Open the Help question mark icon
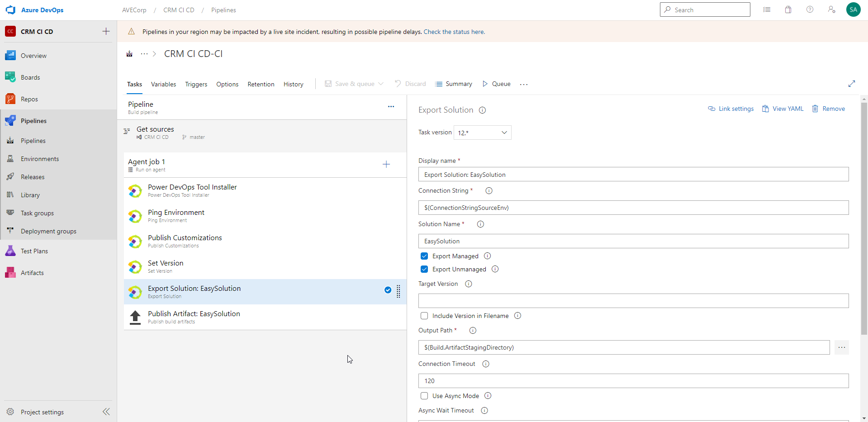Image resolution: width=868 pixels, height=422 pixels. 810,9
